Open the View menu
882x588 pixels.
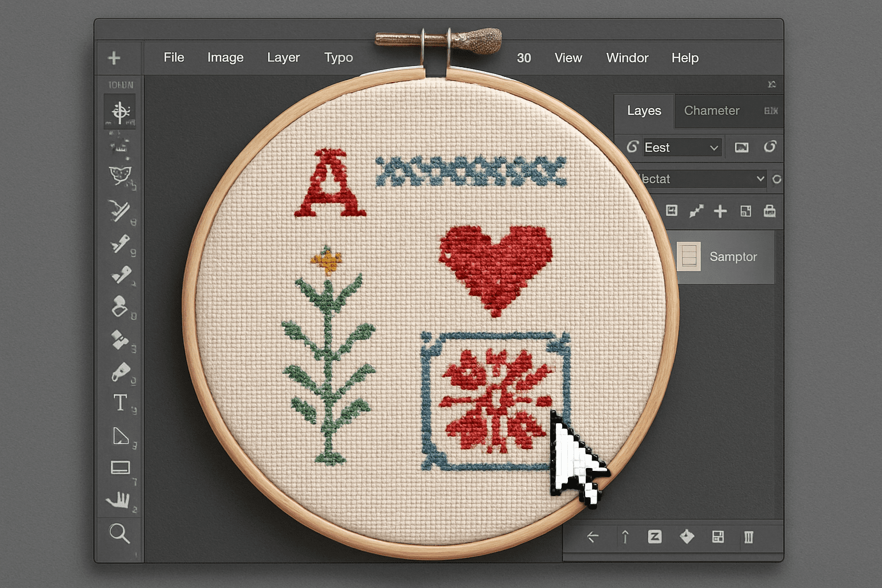pos(568,58)
